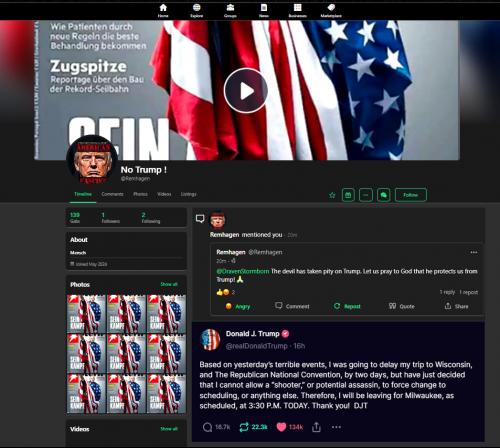This screenshot has width=500, height=448.
Task: Switch to the Photos tab
Action: (140, 194)
